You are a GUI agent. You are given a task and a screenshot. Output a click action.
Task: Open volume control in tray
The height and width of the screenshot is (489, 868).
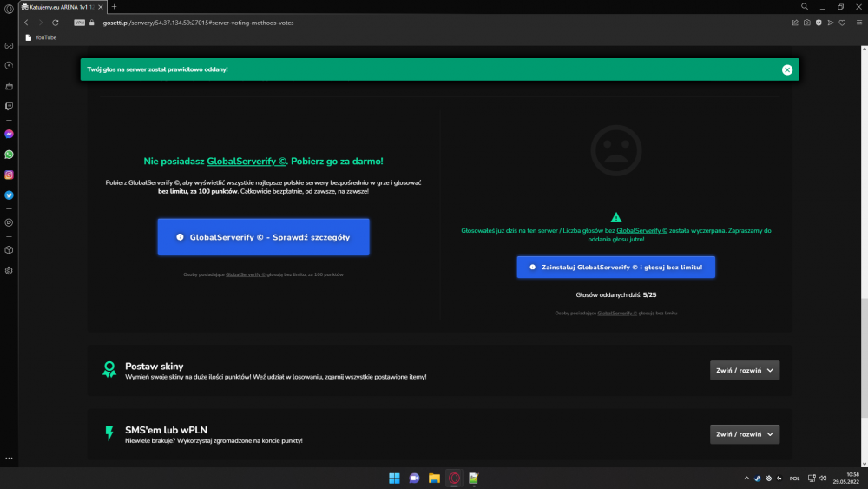pos(823,479)
